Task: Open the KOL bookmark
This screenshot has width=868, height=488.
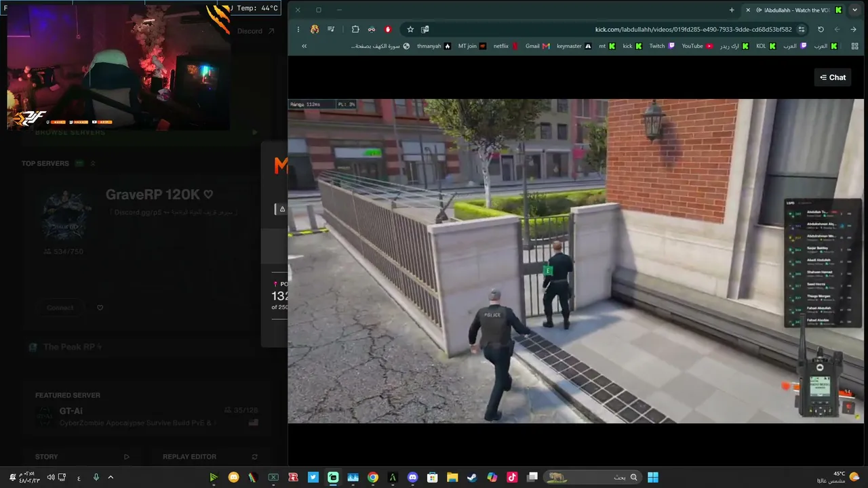Action: [766, 46]
